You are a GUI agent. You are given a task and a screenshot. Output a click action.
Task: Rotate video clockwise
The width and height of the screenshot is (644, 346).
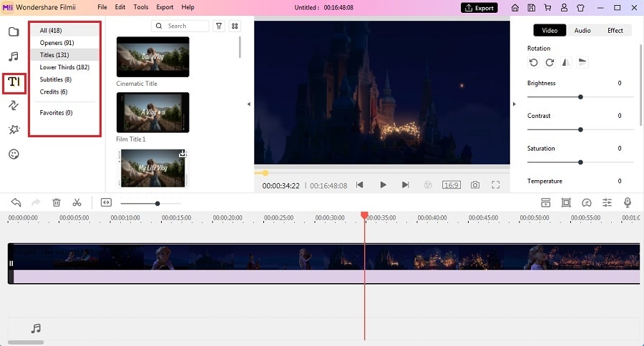pyautogui.click(x=550, y=62)
